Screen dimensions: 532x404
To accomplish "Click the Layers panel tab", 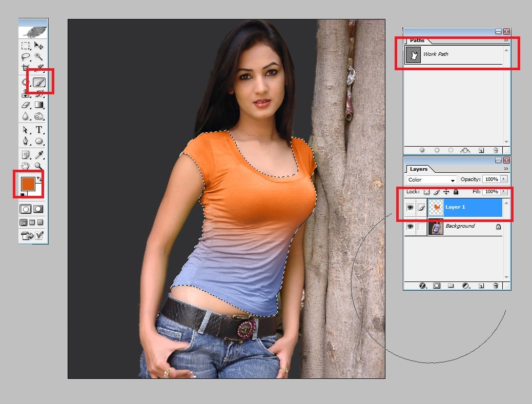I will coord(419,169).
